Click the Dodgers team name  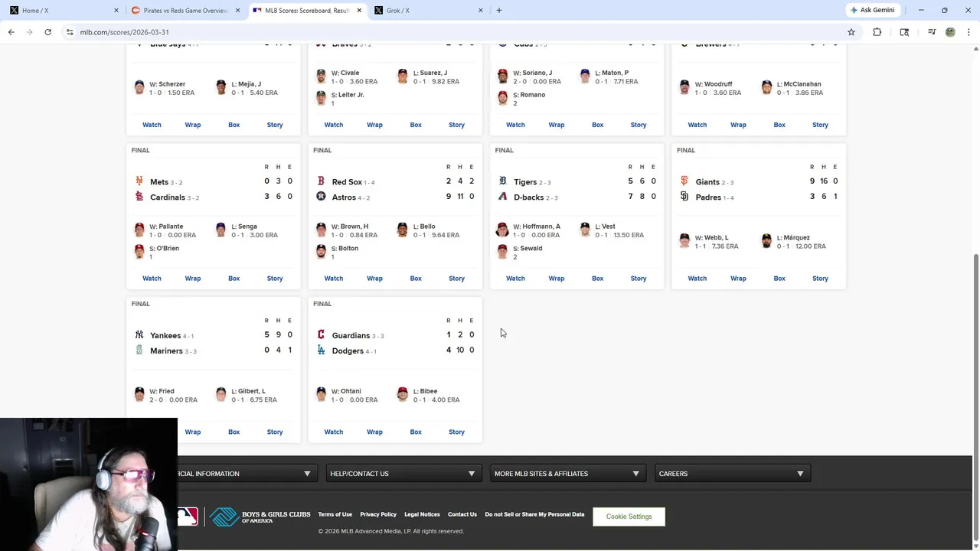click(x=348, y=350)
